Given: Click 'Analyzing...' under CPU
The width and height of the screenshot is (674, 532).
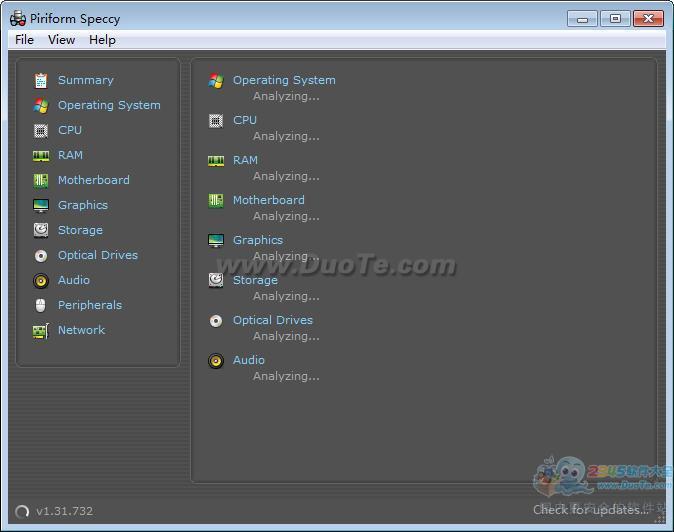Looking at the screenshot, I should 286,137.
